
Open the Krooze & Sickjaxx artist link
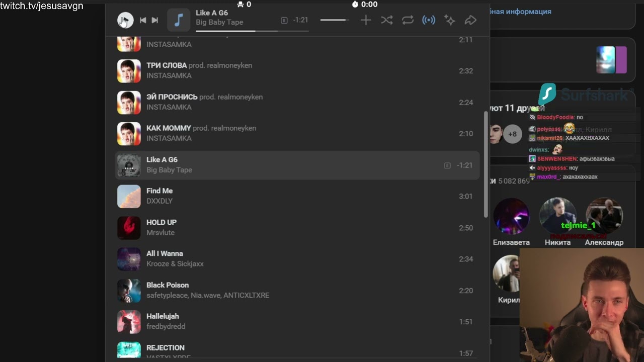(175, 264)
